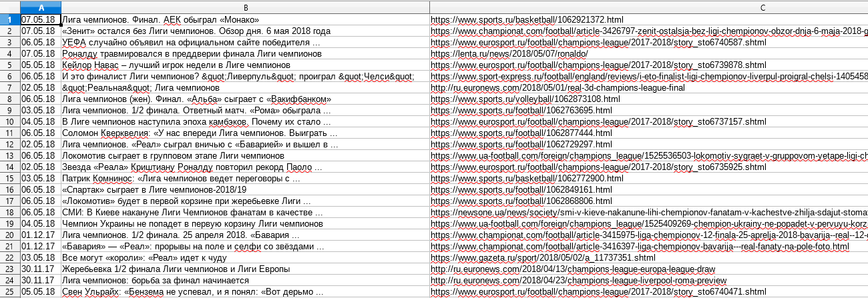Select cell '«Зенит» остался без Лиги чемпионов'
The width and height of the screenshot is (868, 298).
[245, 31]
